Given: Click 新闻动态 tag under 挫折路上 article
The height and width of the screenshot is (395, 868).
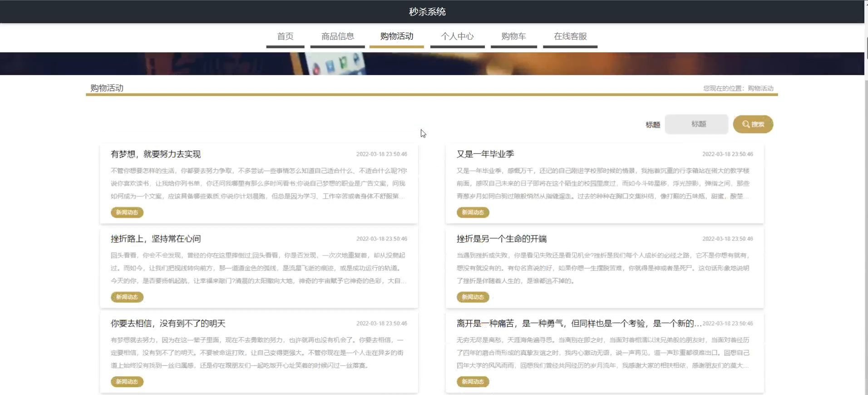Looking at the screenshot, I should pyautogui.click(x=127, y=297).
